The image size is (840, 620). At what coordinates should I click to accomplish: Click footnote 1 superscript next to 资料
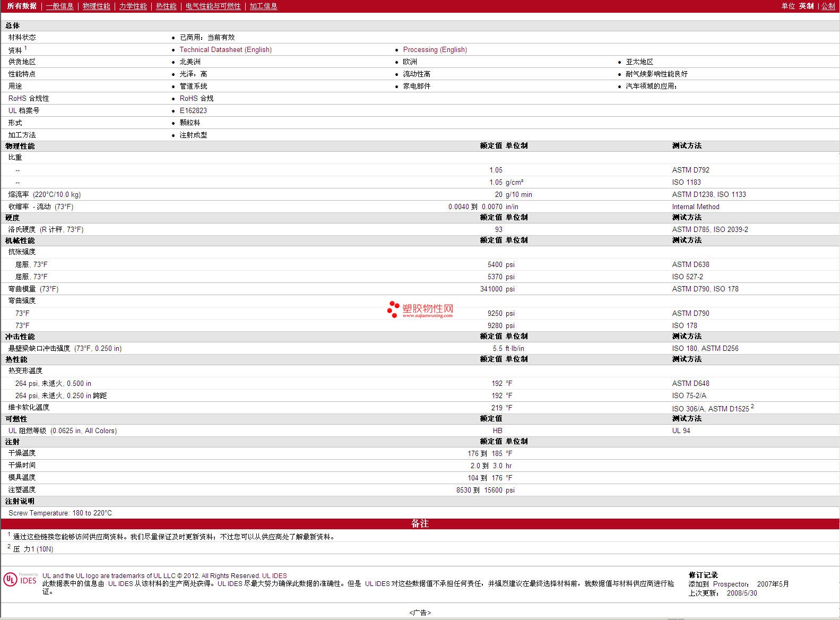[25, 48]
